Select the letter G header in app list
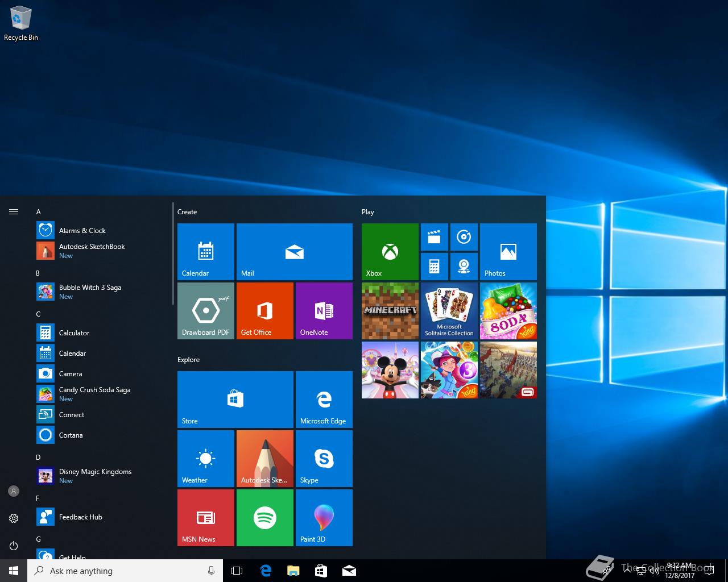 point(38,539)
